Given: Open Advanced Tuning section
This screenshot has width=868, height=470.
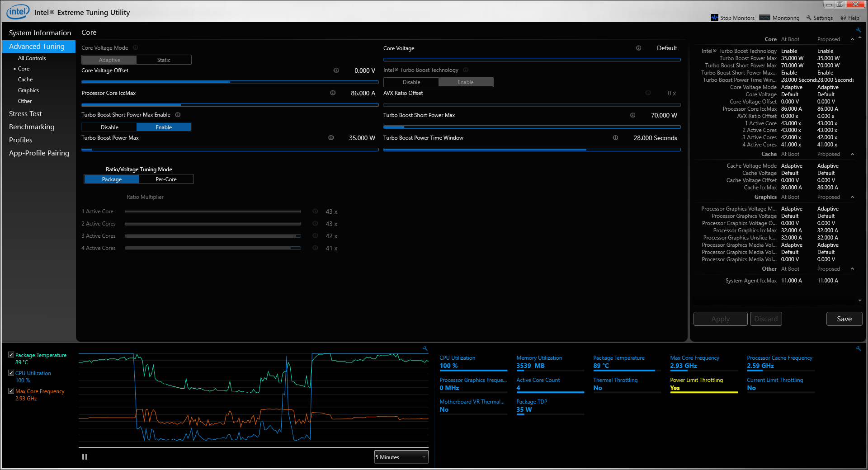Looking at the screenshot, I should 39,46.
